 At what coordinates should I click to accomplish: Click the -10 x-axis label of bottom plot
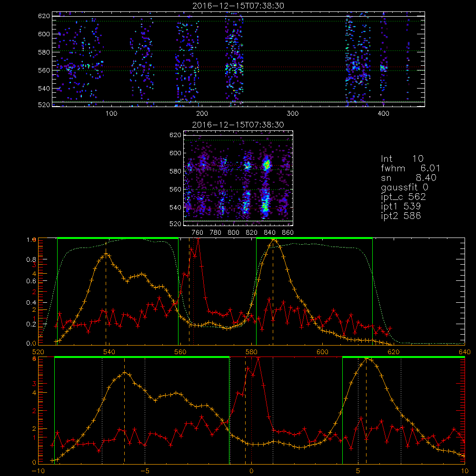coord(38,471)
